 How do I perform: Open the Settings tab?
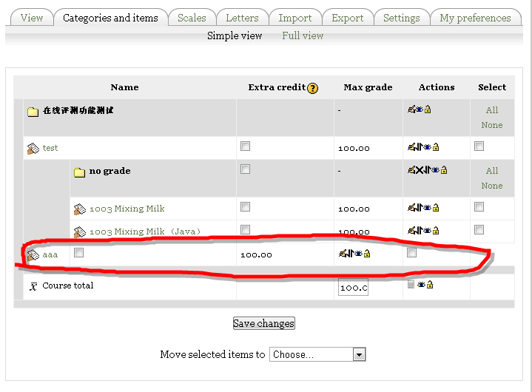401,17
